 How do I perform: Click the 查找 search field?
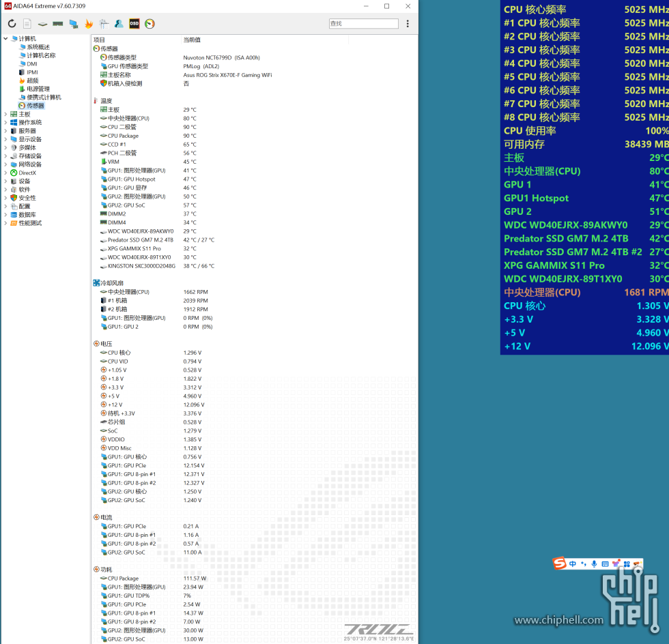363,23
